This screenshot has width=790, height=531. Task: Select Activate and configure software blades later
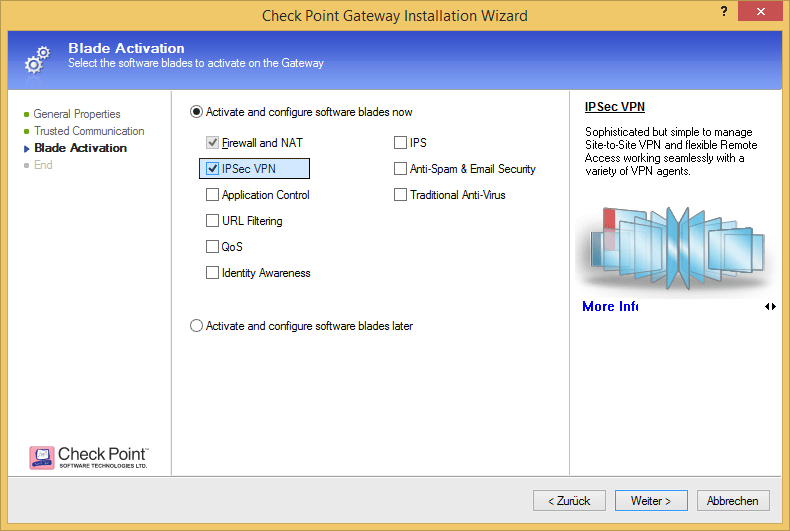(197, 326)
